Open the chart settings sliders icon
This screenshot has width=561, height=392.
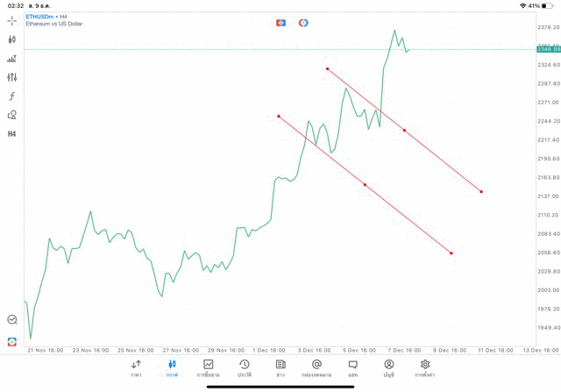(x=12, y=77)
